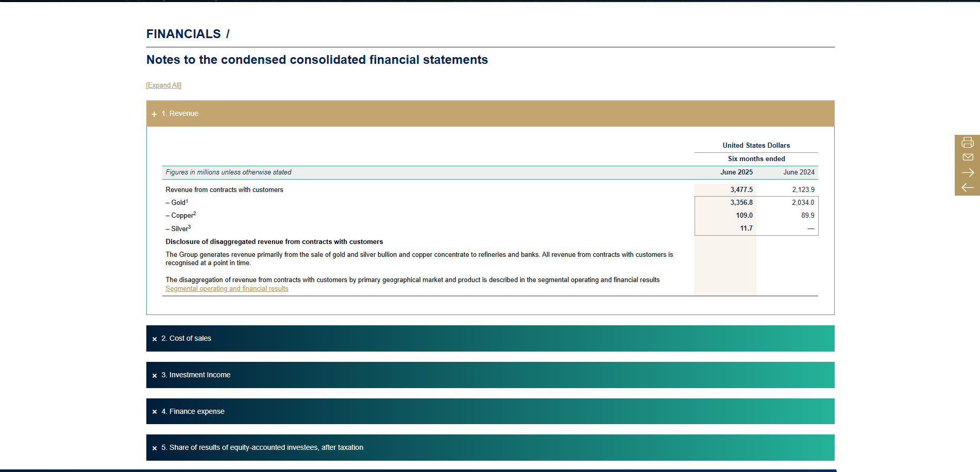This screenshot has width=980, height=472.
Task: Click the x icon beside Investment Income
Action: click(155, 375)
